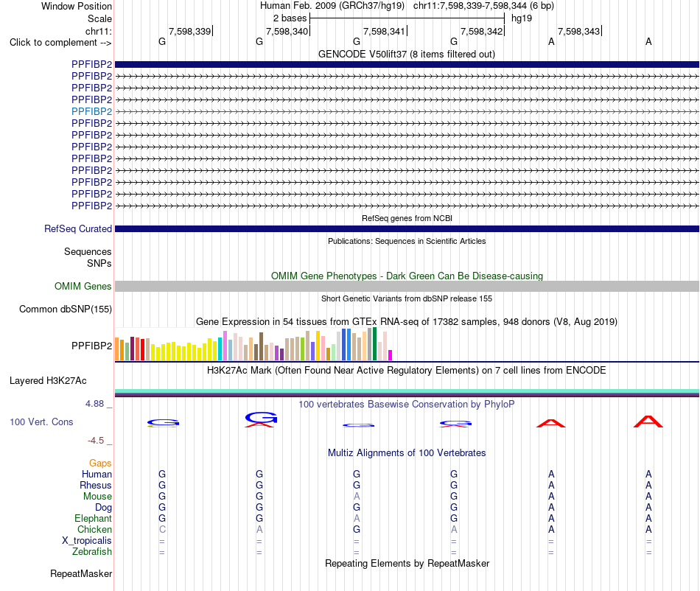Click the Sequences track label
This screenshot has height=591, width=700.
pyautogui.click(x=88, y=251)
